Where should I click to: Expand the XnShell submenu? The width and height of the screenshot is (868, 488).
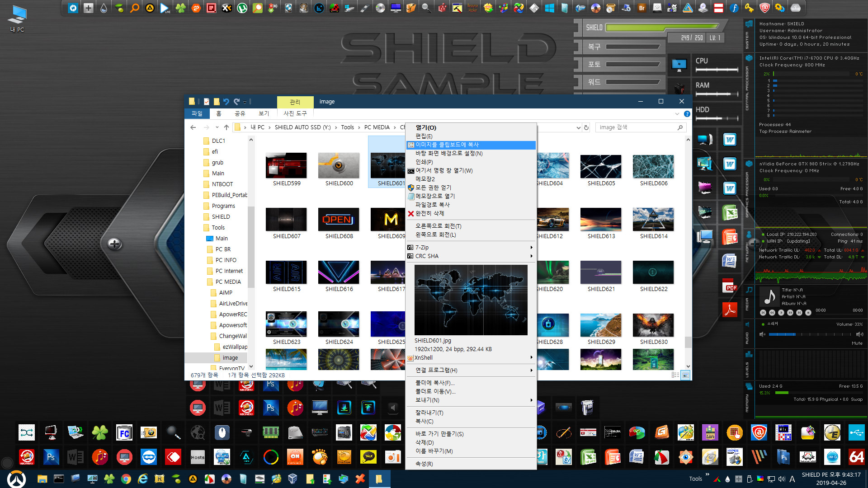(471, 358)
